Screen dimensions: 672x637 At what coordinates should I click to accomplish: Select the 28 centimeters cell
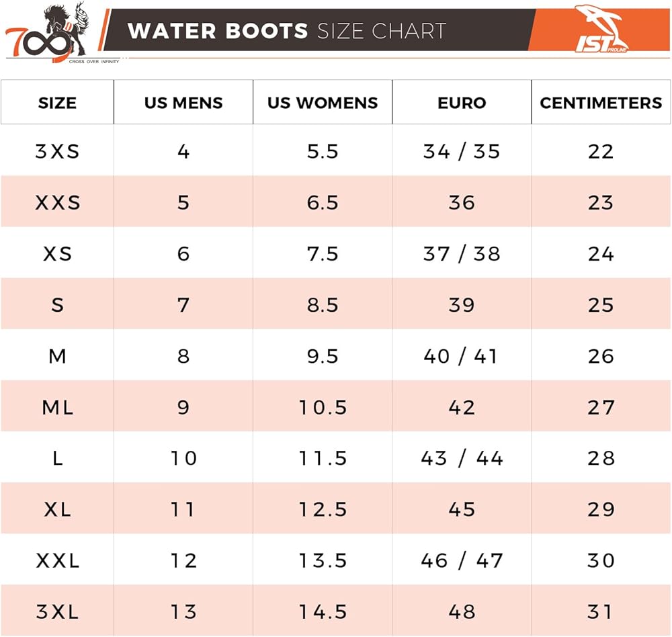(x=601, y=458)
